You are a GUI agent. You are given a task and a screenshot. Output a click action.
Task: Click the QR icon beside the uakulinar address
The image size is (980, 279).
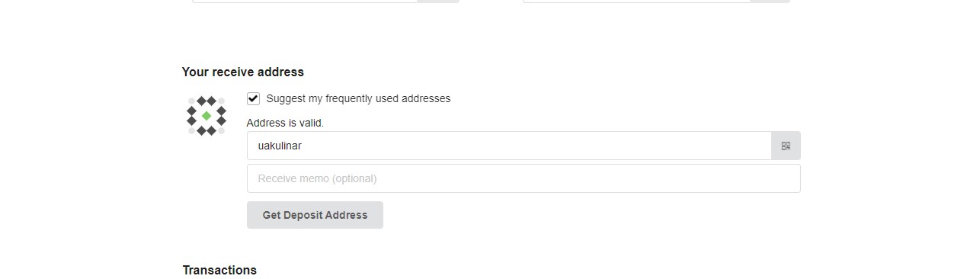pyautogui.click(x=786, y=146)
